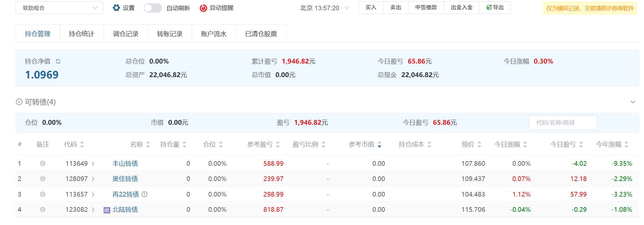
Task: Toggle the 自动刷新 auto refresh switch
Action: [153, 8]
